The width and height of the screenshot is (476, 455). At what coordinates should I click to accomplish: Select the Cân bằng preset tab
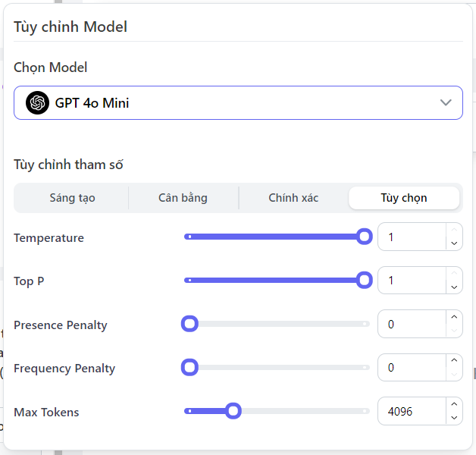coord(183,198)
